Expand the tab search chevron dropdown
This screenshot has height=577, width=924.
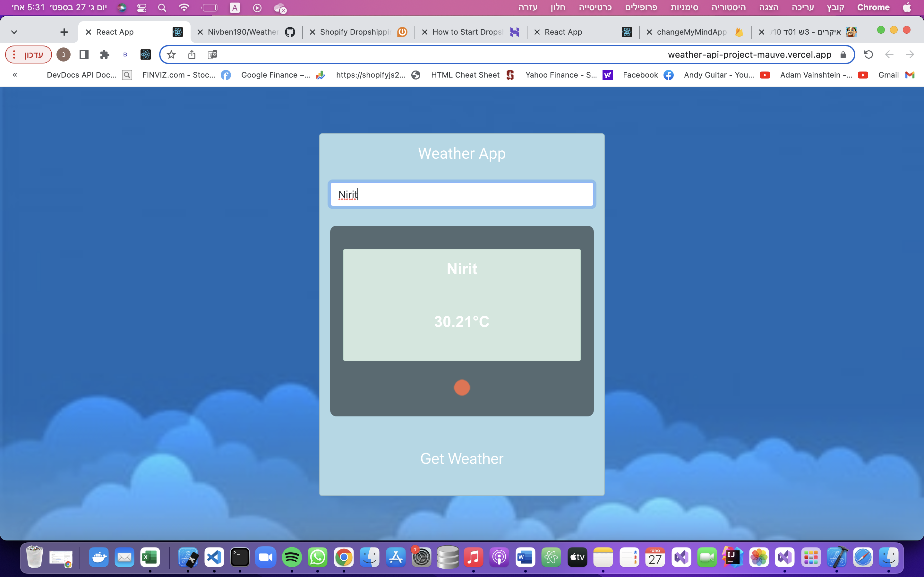tap(14, 32)
